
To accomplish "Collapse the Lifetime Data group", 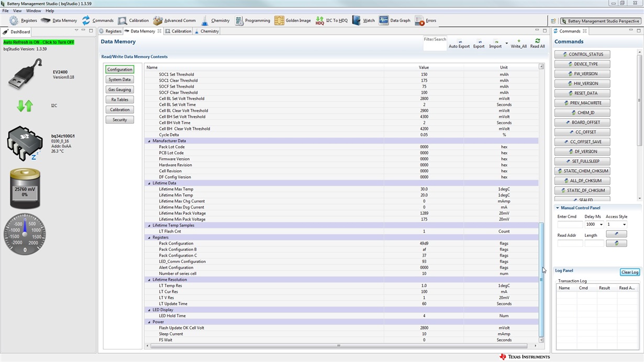I will pos(149,183).
